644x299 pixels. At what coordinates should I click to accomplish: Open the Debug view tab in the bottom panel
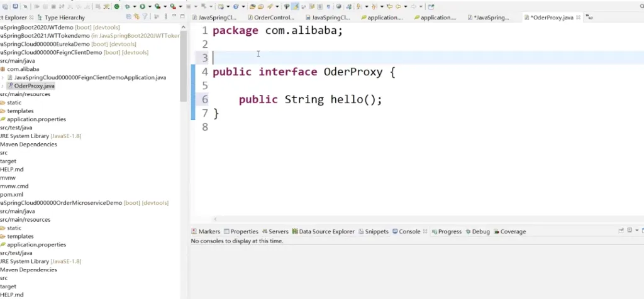click(477, 231)
